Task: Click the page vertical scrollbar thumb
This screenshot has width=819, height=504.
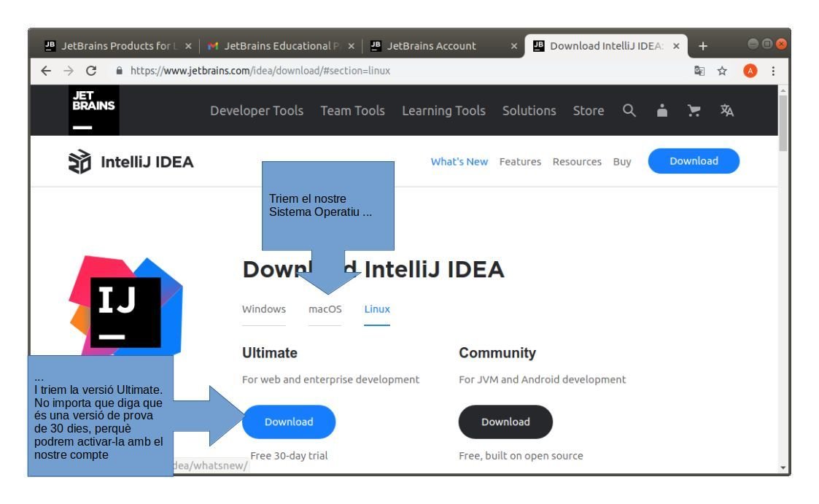Action: (x=783, y=123)
